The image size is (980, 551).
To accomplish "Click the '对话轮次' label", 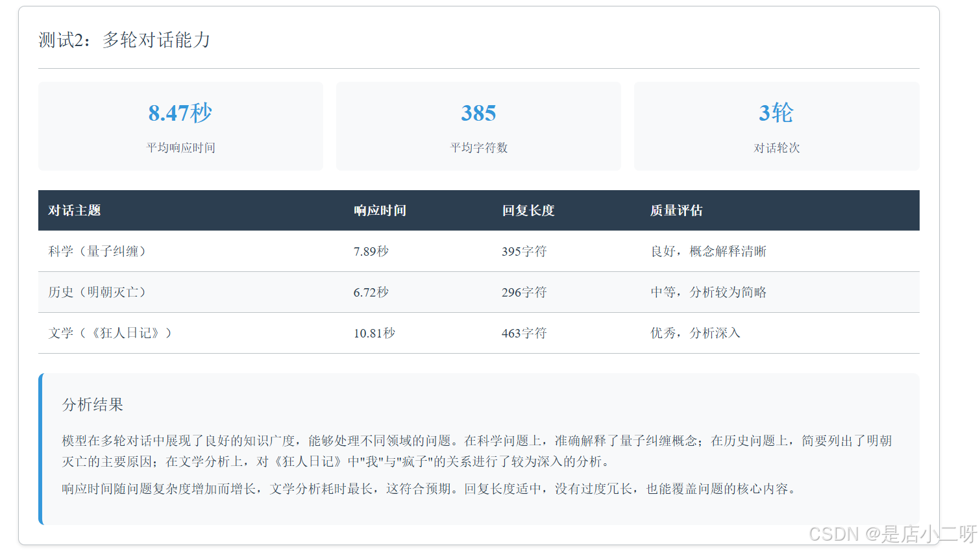I will pyautogui.click(x=776, y=148).
